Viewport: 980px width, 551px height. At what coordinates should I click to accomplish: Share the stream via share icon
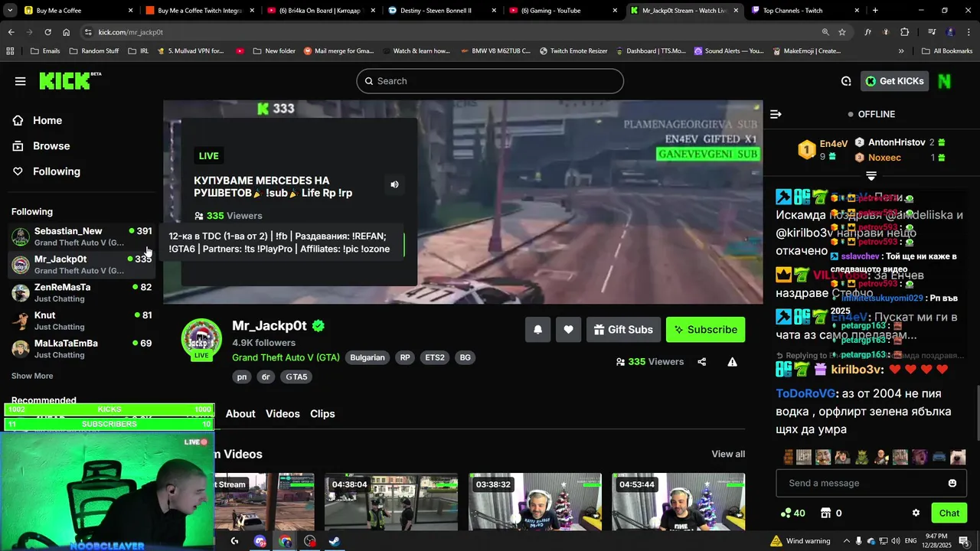tap(702, 362)
